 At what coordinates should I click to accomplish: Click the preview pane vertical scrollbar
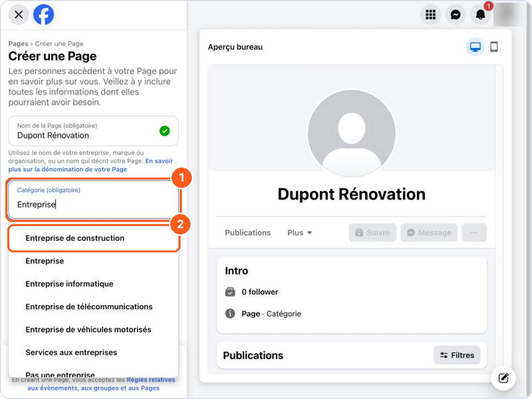pos(499,219)
